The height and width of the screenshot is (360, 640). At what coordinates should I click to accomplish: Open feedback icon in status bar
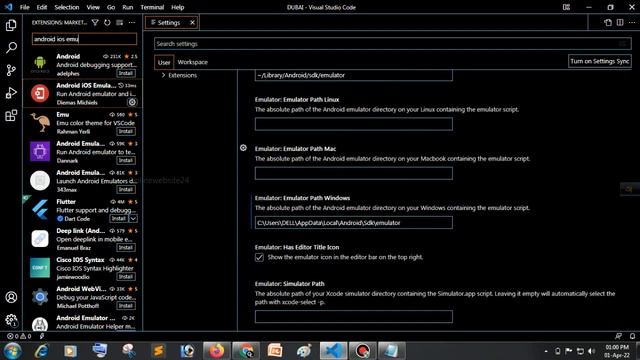point(618,336)
